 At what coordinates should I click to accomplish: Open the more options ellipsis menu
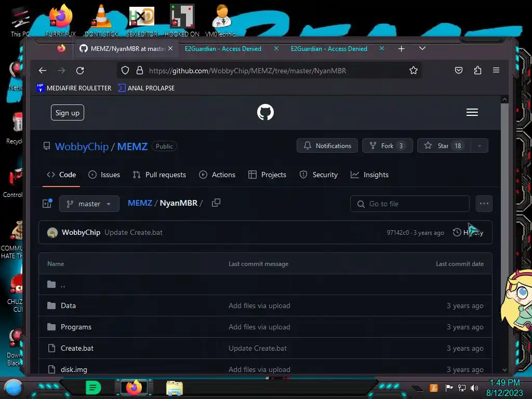coord(484,204)
